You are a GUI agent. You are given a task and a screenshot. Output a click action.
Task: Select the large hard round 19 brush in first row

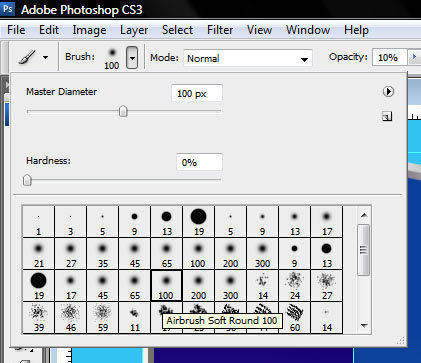[199, 222]
